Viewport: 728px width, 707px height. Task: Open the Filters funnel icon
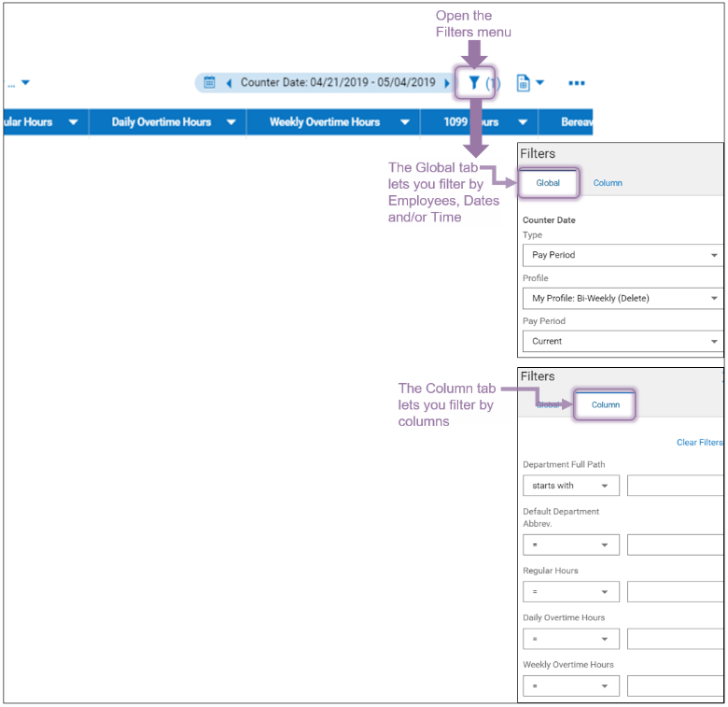coord(473,83)
